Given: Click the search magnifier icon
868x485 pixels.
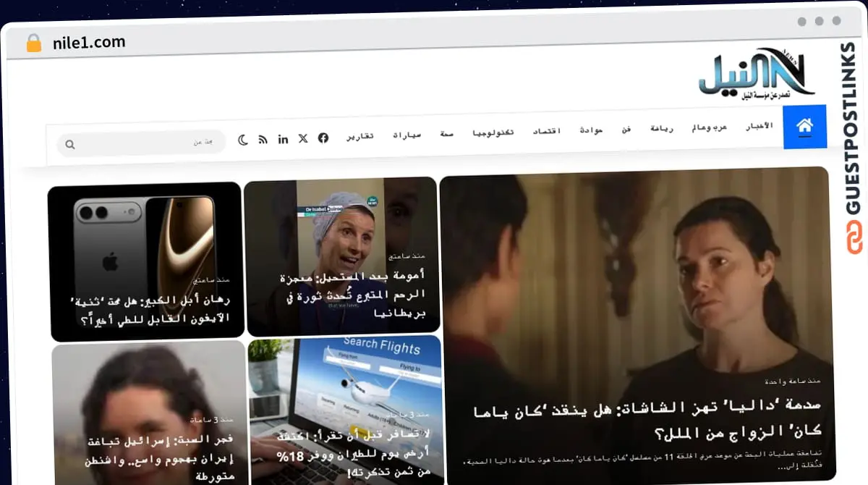Looking at the screenshot, I should point(69,144).
